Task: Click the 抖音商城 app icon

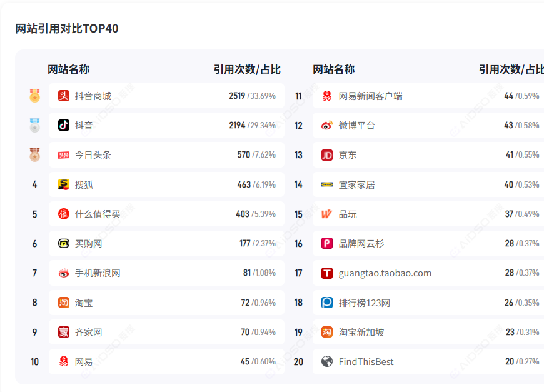Action: click(64, 96)
